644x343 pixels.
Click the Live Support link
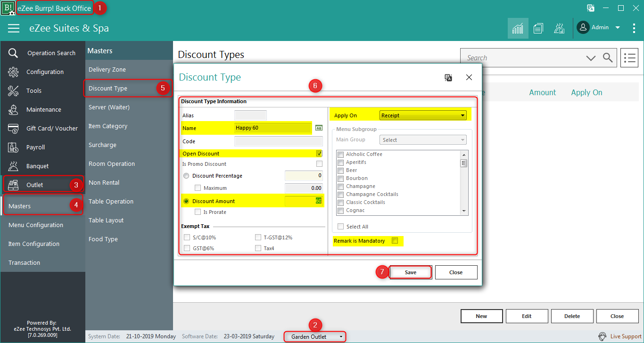(x=626, y=336)
